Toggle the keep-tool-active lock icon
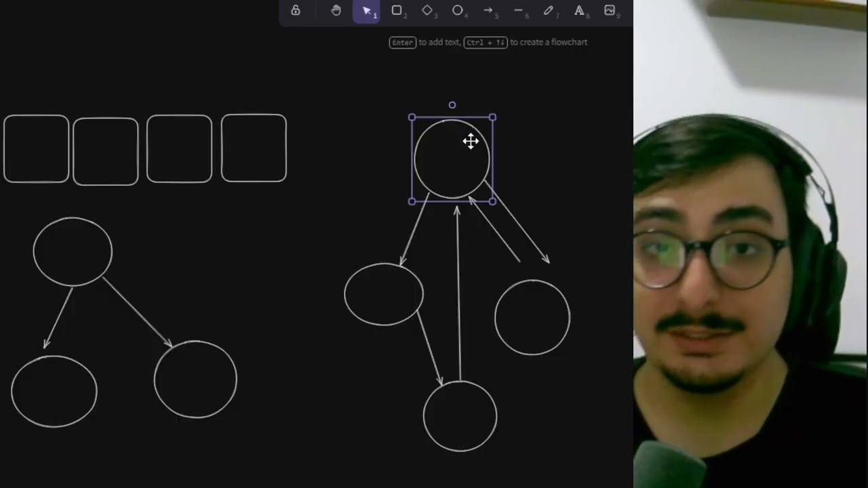Image resolution: width=868 pixels, height=488 pixels. pos(296,10)
